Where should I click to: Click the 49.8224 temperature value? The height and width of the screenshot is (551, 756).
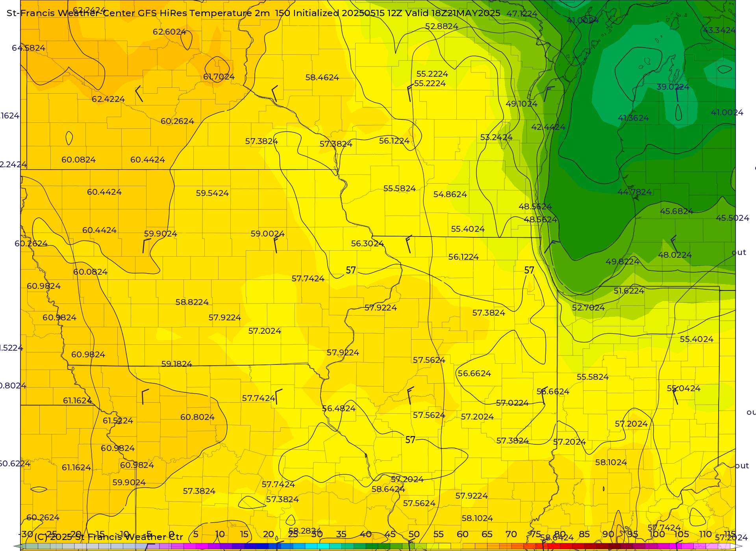623,262
